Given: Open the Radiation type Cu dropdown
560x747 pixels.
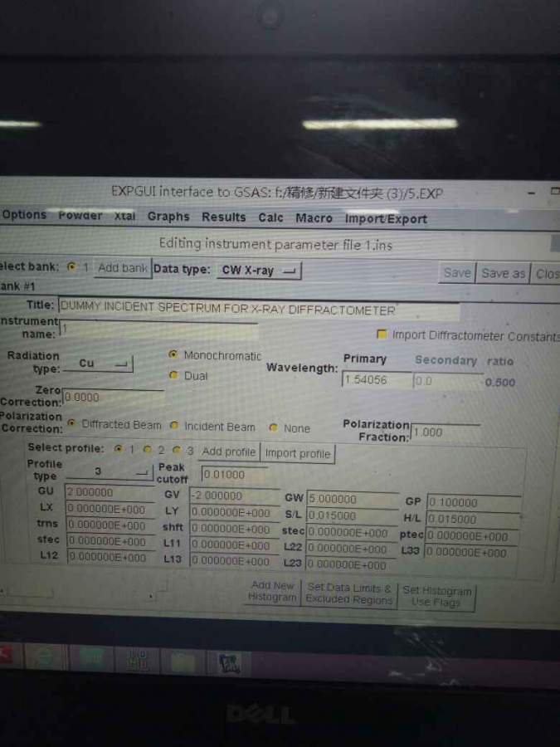Looking at the screenshot, I should (x=98, y=363).
